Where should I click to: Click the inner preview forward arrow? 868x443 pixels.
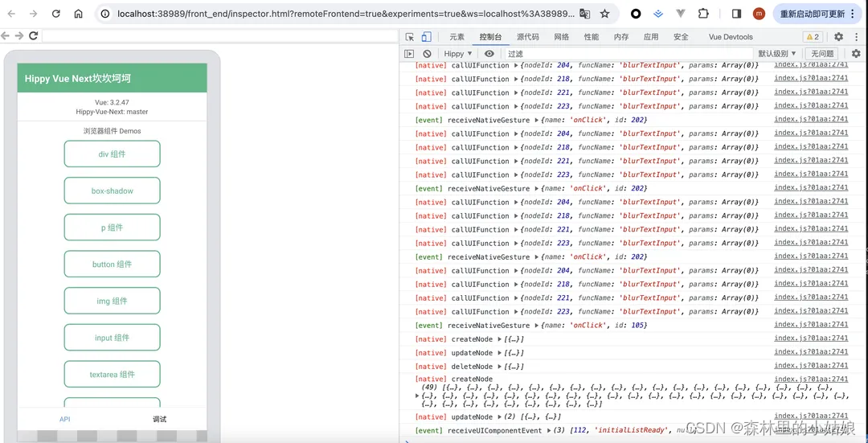(x=19, y=36)
